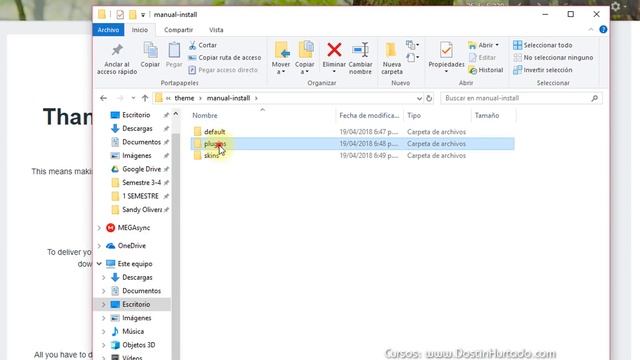Click the Copiar ribbon icon

click(150, 51)
